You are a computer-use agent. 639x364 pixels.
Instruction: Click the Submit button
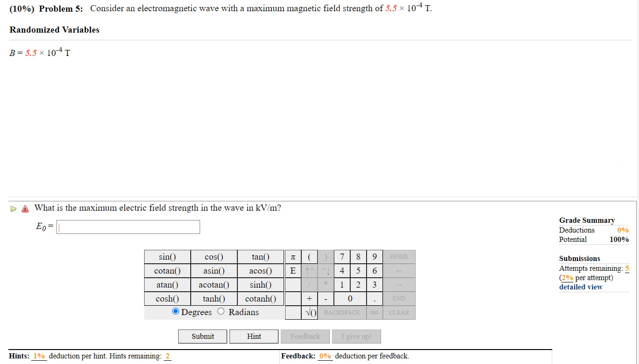click(x=202, y=336)
